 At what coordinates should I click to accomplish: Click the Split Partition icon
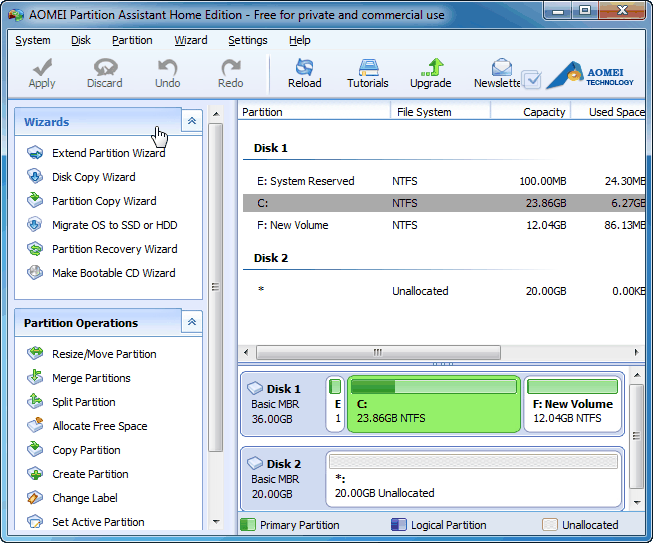coord(35,401)
